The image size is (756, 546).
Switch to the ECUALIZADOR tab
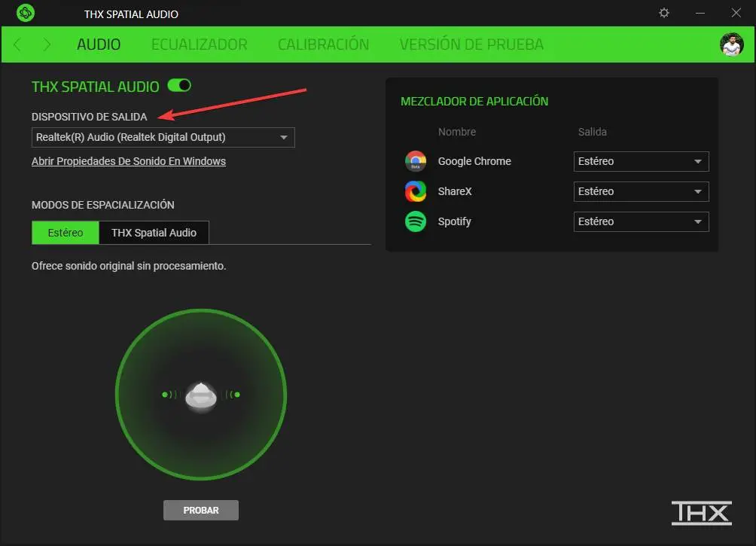(199, 44)
